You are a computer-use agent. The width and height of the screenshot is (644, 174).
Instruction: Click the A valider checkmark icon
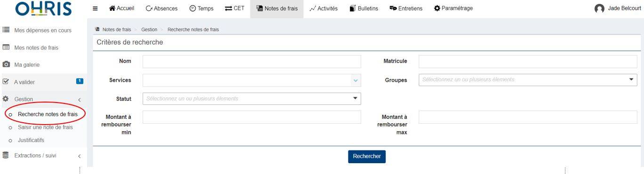[x=6, y=81]
